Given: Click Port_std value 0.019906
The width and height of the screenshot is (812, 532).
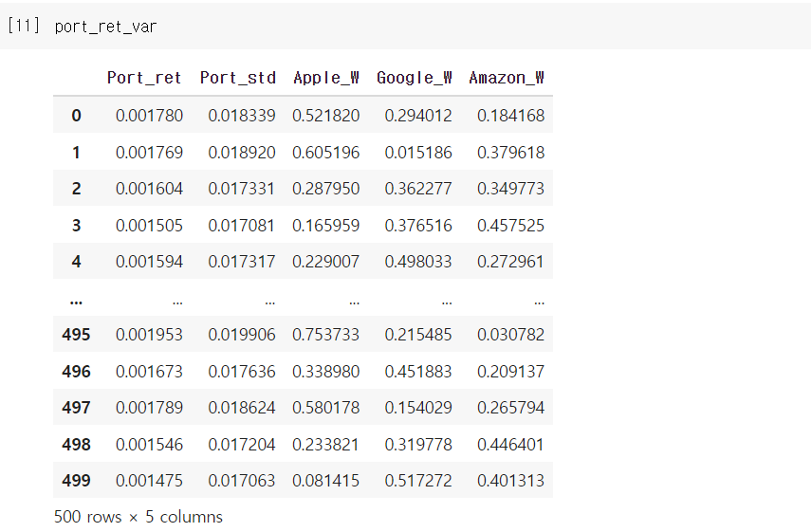Looking at the screenshot, I should pyautogui.click(x=242, y=335).
